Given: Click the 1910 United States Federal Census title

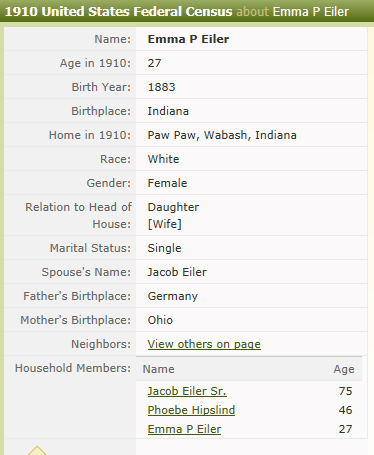Looking at the screenshot, I should 118,12.
